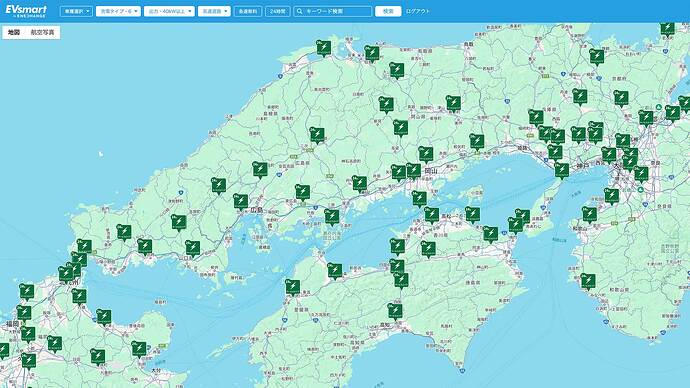Select the coastal charger marker between 行橋 and 大分

[x=104, y=317]
